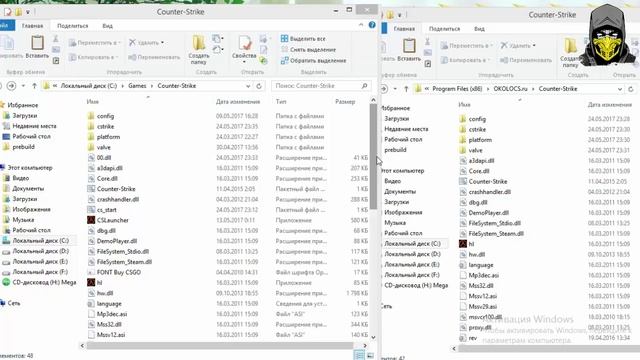Open Delete dropdown in left window ribbon
The image size is (640, 360).
click(x=147, y=42)
